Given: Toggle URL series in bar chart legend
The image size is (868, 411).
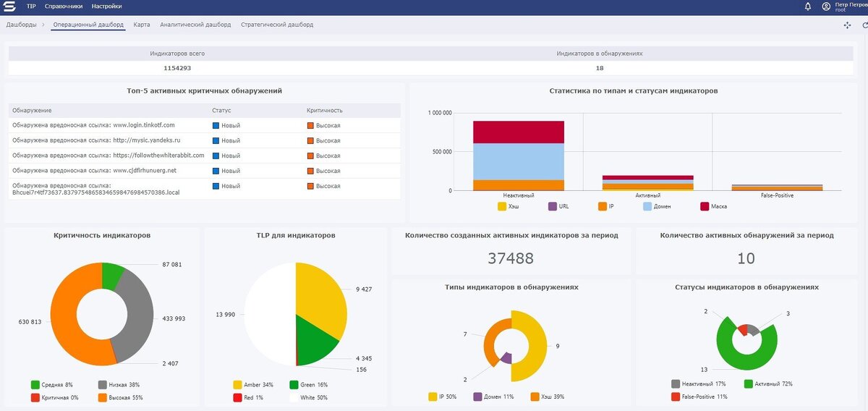Looking at the screenshot, I should [558, 206].
